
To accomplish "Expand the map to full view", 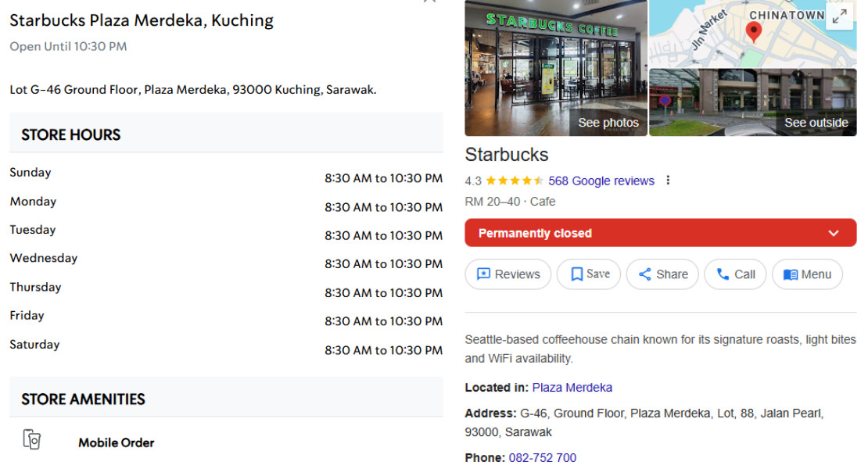I will [x=839, y=16].
